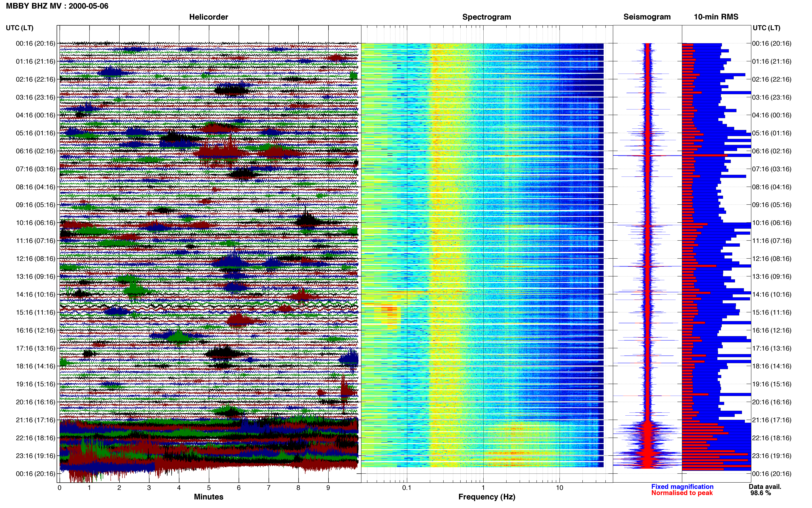This screenshot has width=812, height=508.
Task: Click the right time label '05:16 (01:16)'
Action: coord(772,133)
